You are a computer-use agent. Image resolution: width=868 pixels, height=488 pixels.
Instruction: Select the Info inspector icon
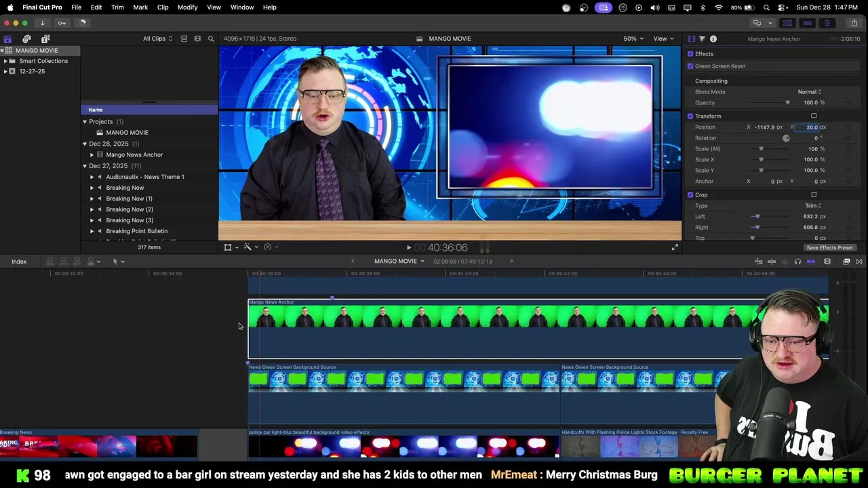point(713,39)
